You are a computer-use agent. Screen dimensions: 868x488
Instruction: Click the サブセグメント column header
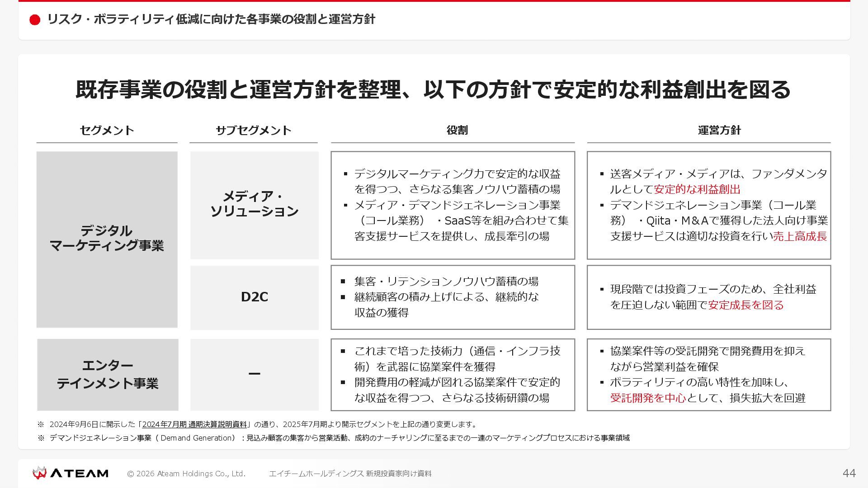coord(253,130)
